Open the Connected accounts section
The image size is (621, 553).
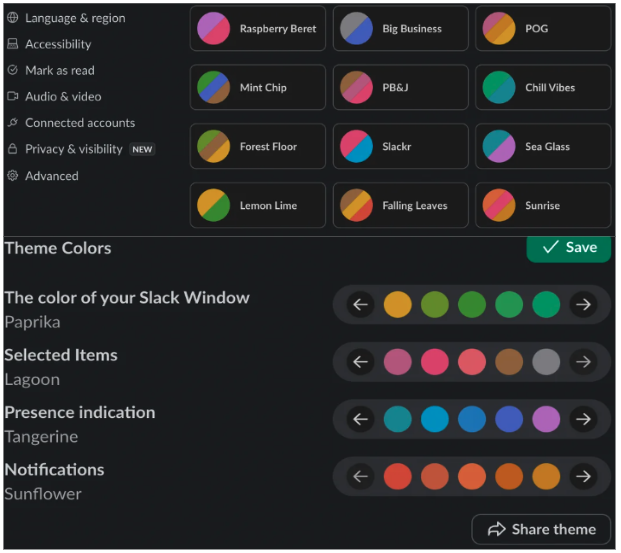(x=80, y=123)
